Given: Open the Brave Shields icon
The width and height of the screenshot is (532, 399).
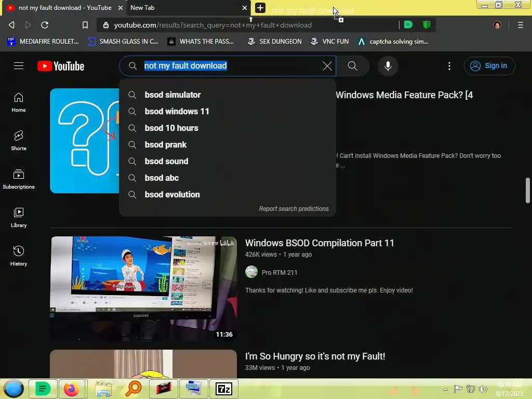Looking at the screenshot, I should tap(427, 24).
